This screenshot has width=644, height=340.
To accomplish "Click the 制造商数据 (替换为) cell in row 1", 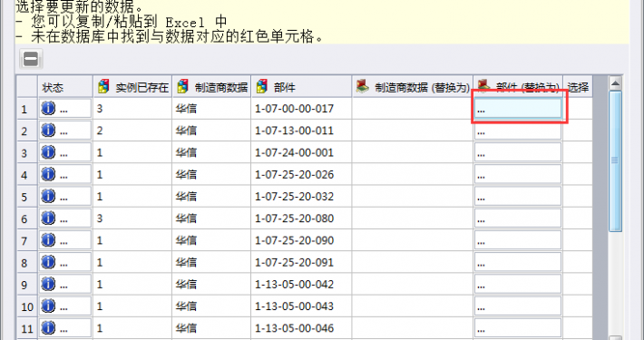I will coord(413,109).
